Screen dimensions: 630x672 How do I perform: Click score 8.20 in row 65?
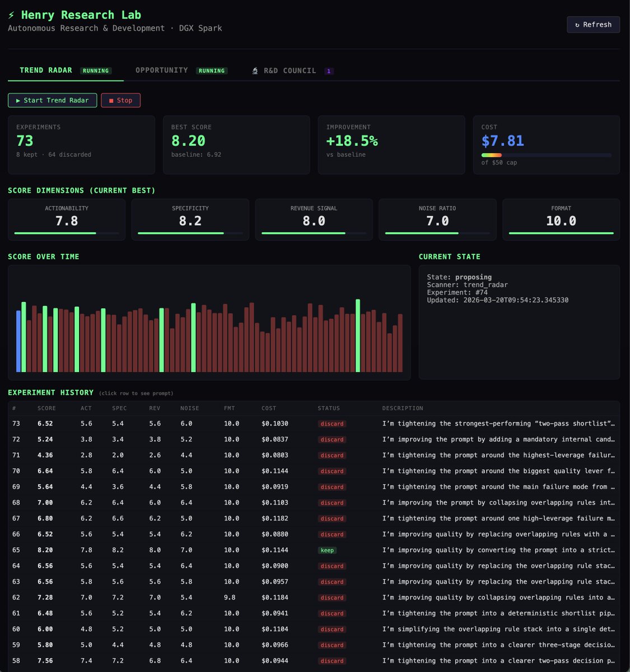pyautogui.click(x=45, y=550)
